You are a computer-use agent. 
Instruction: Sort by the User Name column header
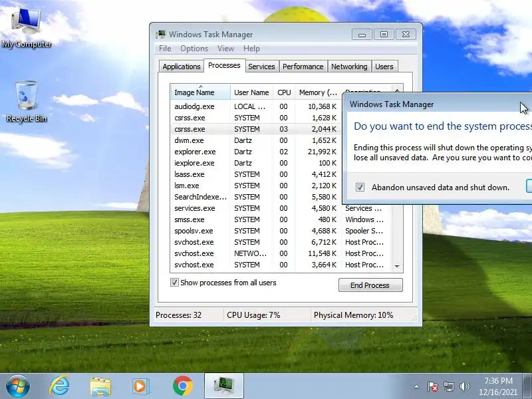click(x=251, y=92)
